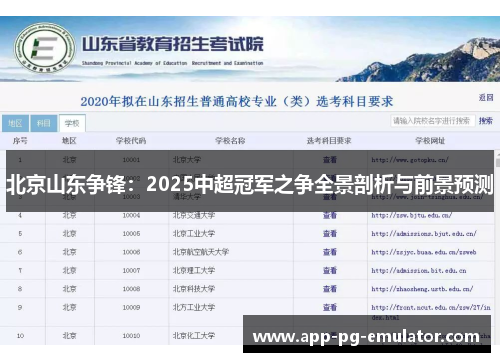Open 查看 for 北京交通大学

click(x=330, y=215)
